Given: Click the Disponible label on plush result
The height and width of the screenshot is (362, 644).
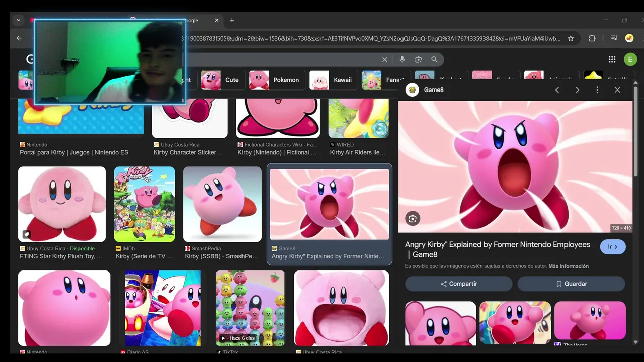Looking at the screenshot, I should [x=83, y=249].
